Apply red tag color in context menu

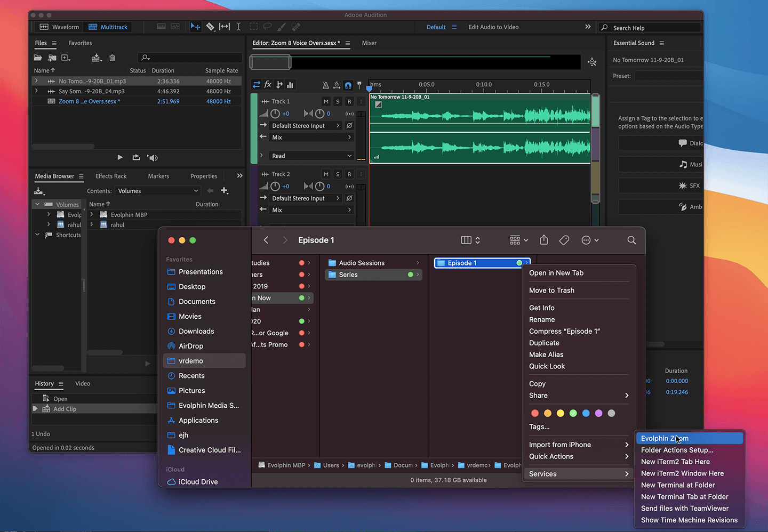click(535, 413)
